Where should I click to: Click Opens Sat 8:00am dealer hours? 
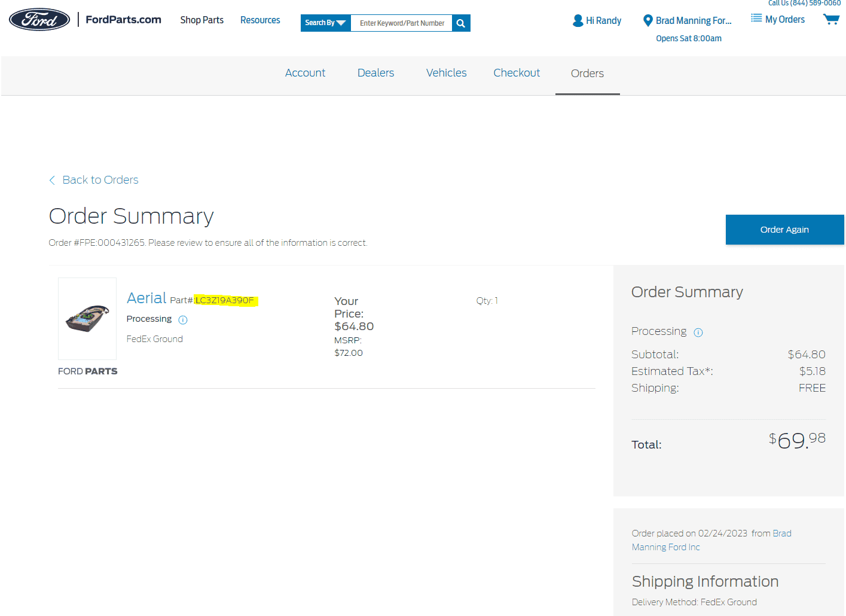[689, 39]
